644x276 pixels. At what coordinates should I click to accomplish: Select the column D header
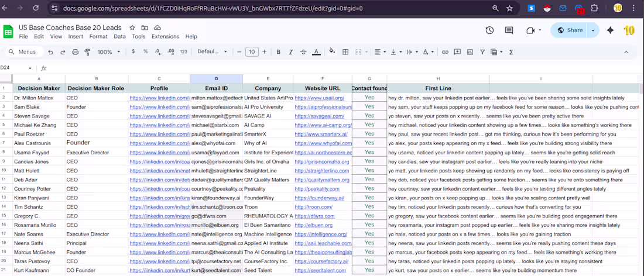[217, 78]
